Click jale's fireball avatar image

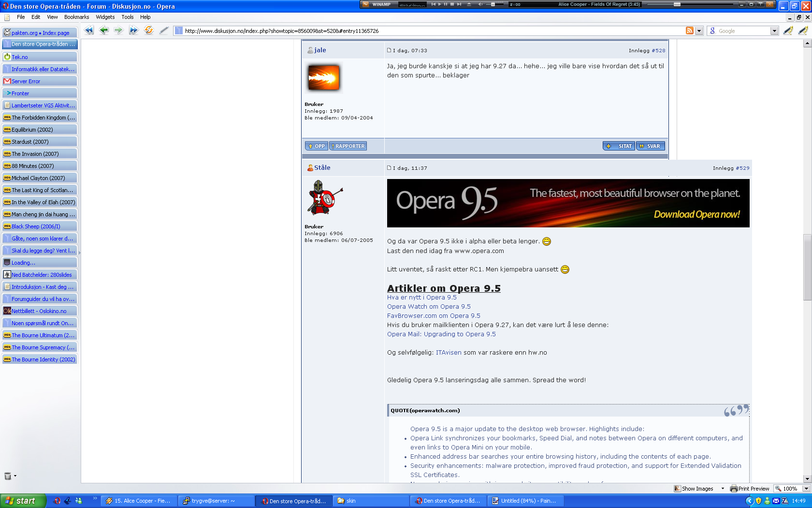324,77
